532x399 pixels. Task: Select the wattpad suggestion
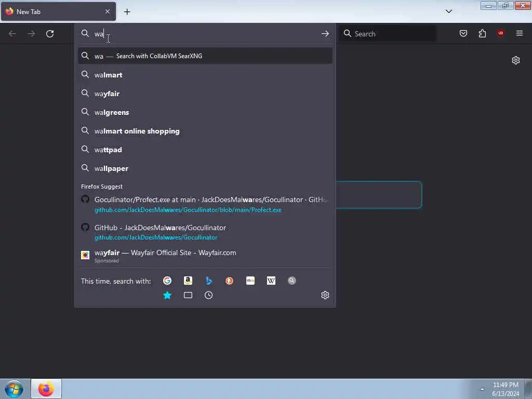(x=205, y=150)
